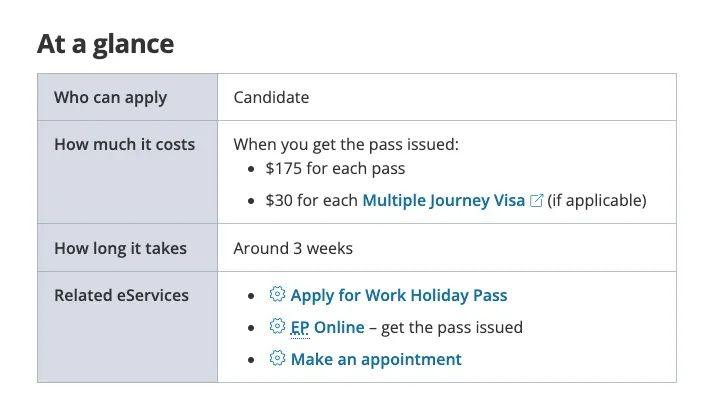Click the "Around 3 weeks" cell text
The width and height of the screenshot is (717, 418).
point(292,249)
